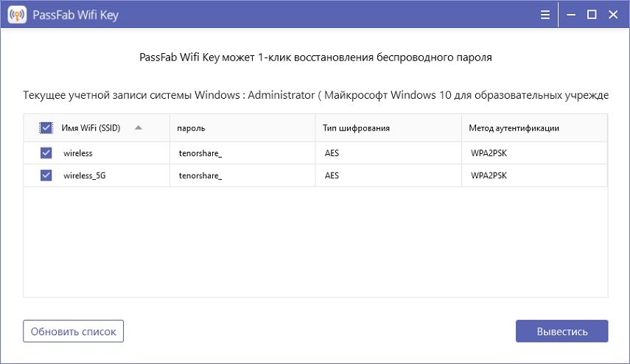Uncheck the wireless network checkbox
The height and width of the screenshot is (364, 630).
click(46, 153)
